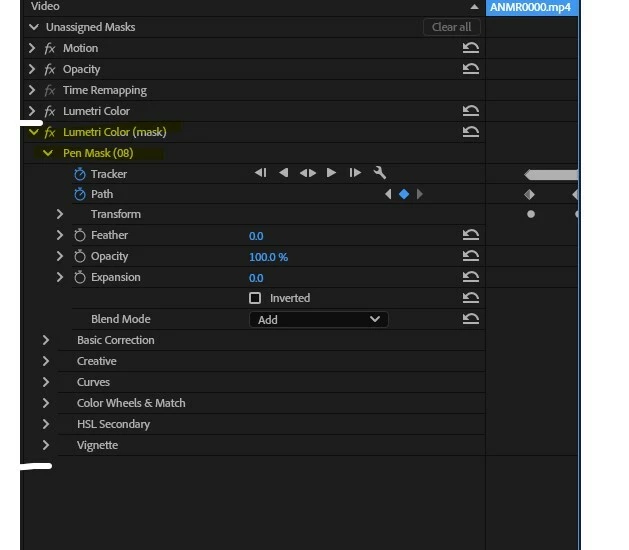This screenshot has width=629, height=550.
Task: Open the tracking method wrench menu
Action: click(x=379, y=173)
